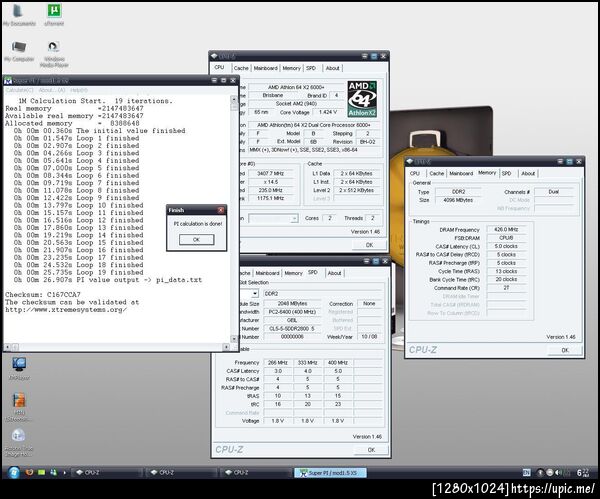Select the CPU tab in the CPU-Z Memory window
The height and width of the screenshot is (499, 600).
coord(415,173)
